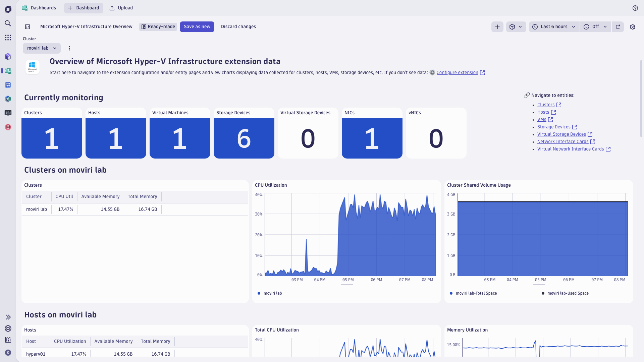The width and height of the screenshot is (644, 362).
Task: Open the VMs entity link
Action: [542, 120]
